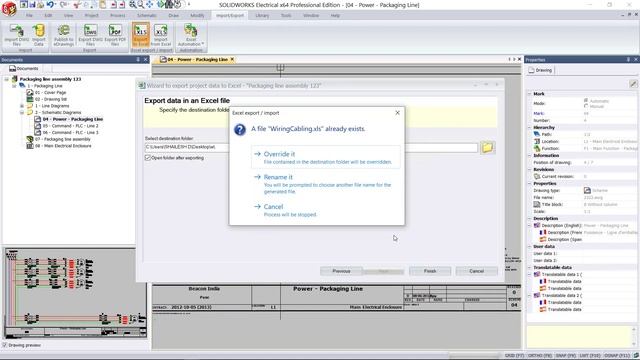The image size is (640, 360).
Task: Select the Manual mode radio button
Action: [586, 106]
